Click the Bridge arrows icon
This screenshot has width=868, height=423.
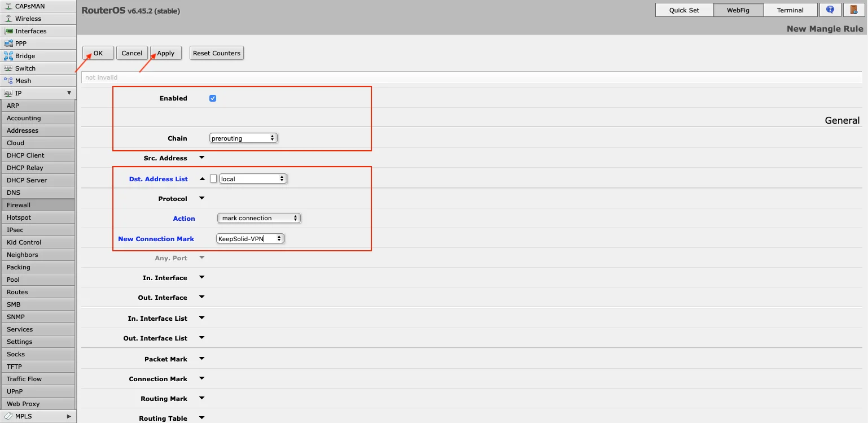pos(8,56)
